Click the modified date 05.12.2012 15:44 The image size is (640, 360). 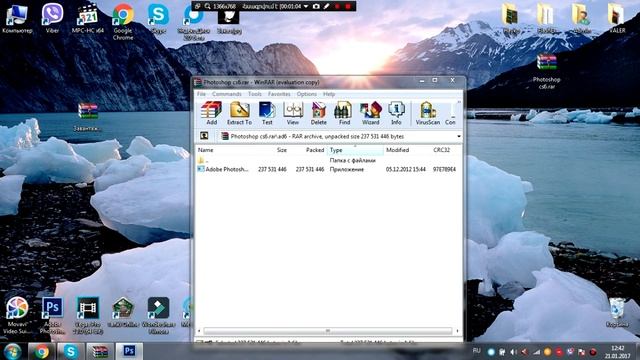406,169
